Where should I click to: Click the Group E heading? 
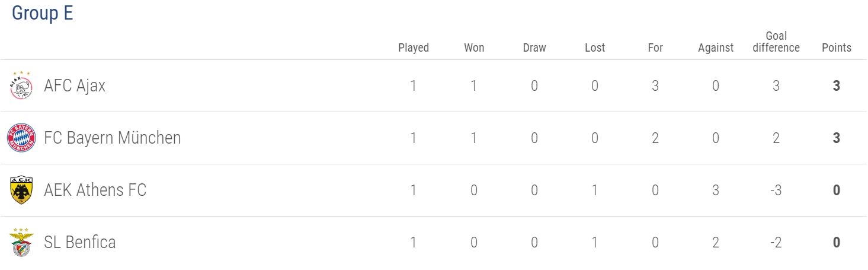point(43,13)
